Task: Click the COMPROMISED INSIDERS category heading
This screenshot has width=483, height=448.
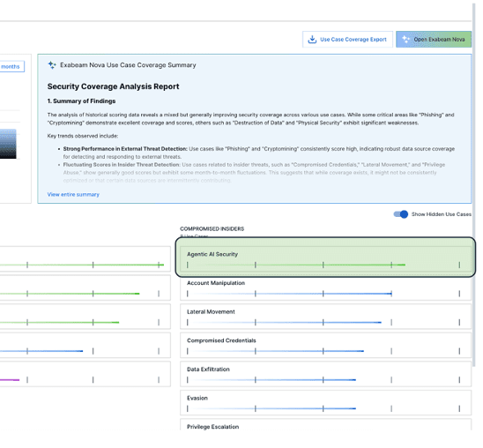Action: tap(212, 229)
